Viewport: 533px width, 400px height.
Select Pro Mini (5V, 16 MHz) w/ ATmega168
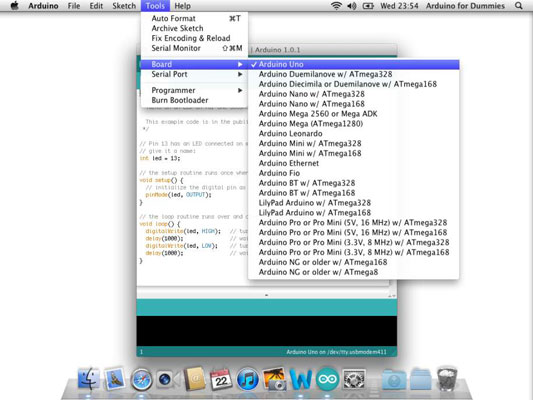click(354, 232)
